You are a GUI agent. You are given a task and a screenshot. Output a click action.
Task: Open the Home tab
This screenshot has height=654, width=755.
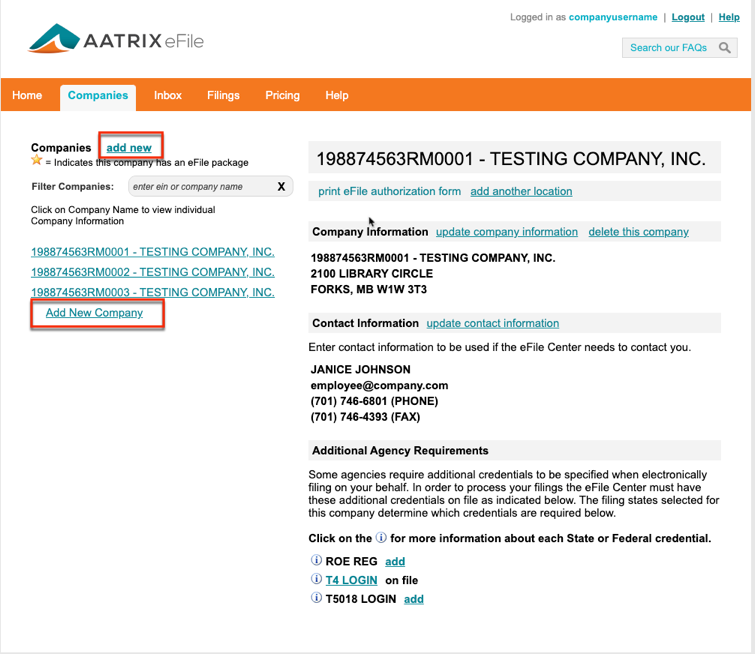click(27, 96)
